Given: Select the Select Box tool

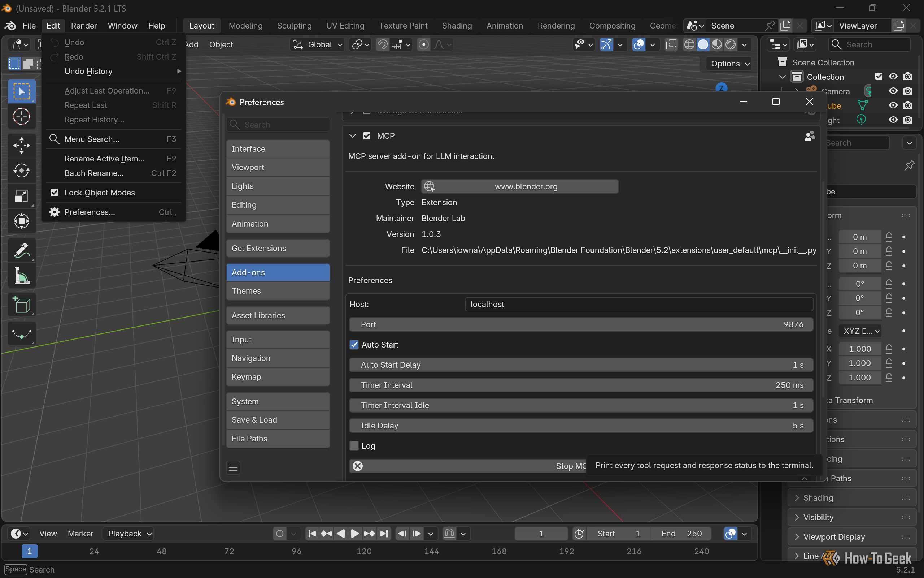Looking at the screenshot, I should (x=22, y=91).
